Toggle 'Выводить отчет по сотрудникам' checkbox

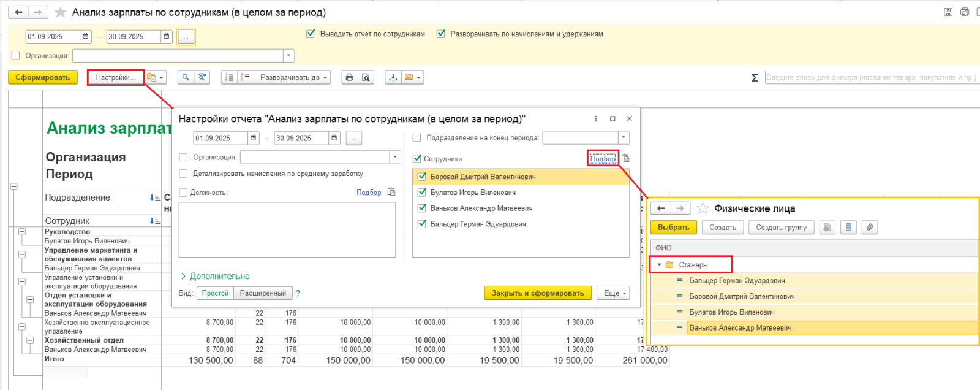(311, 34)
